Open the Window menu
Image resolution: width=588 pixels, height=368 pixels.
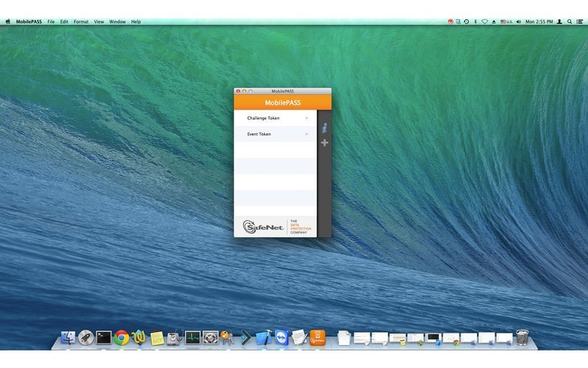(117, 22)
